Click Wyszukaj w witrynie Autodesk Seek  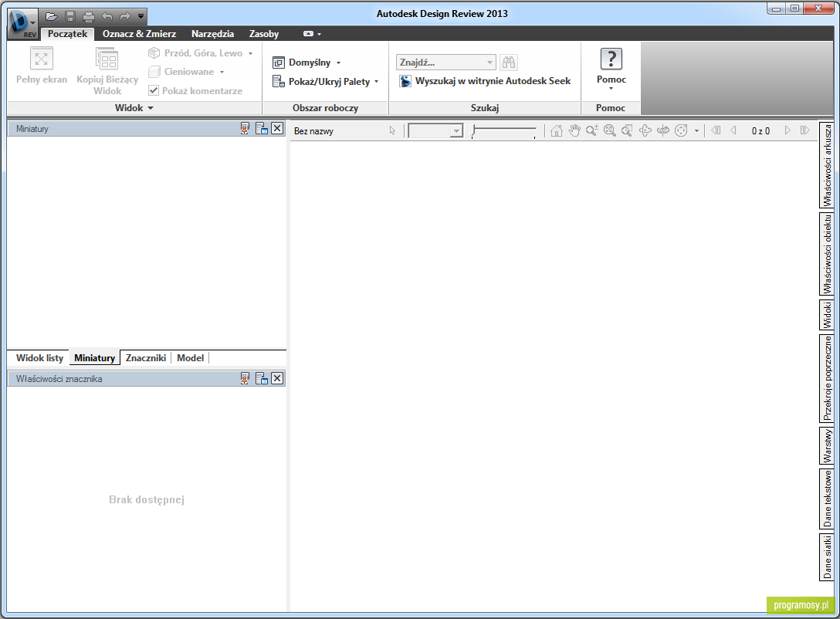coord(486,81)
